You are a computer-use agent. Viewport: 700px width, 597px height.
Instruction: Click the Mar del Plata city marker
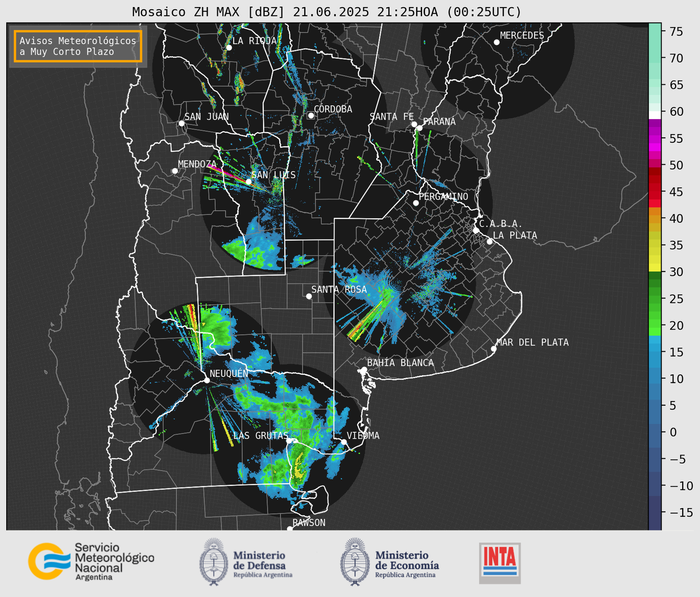493,349
